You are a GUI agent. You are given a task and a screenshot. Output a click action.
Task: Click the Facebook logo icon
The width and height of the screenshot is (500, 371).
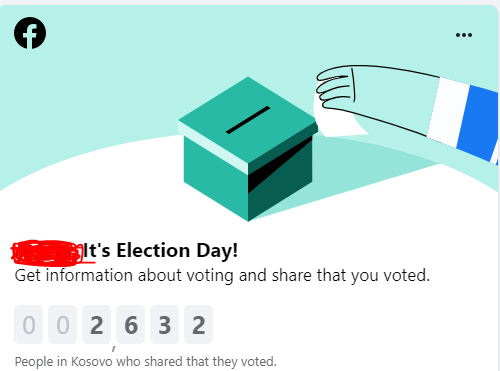click(x=30, y=33)
